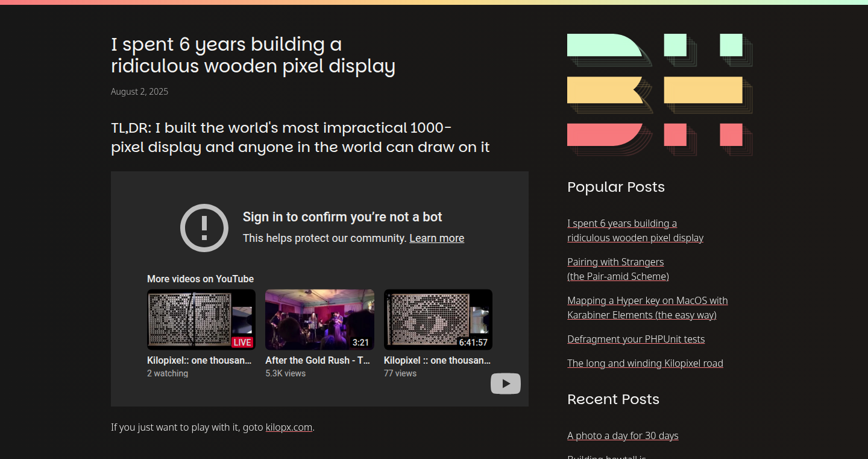Open 'Mapping a Hyper key on MacOS' post

pos(647,308)
